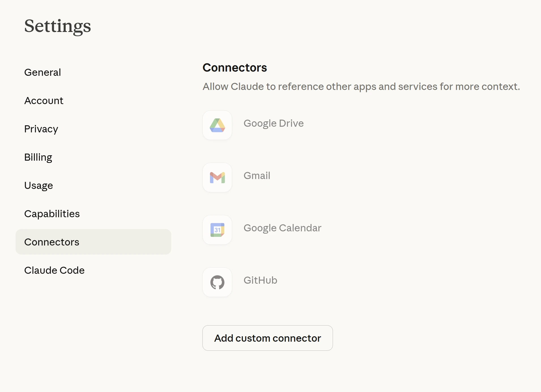Open the Privacy settings page

[x=41, y=129]
